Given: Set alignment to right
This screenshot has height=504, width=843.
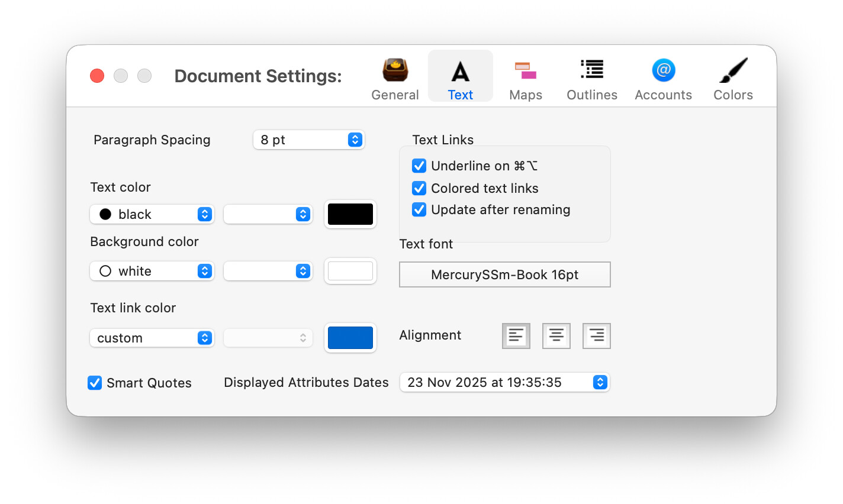Looking at the screenshot, I should 596,336.
